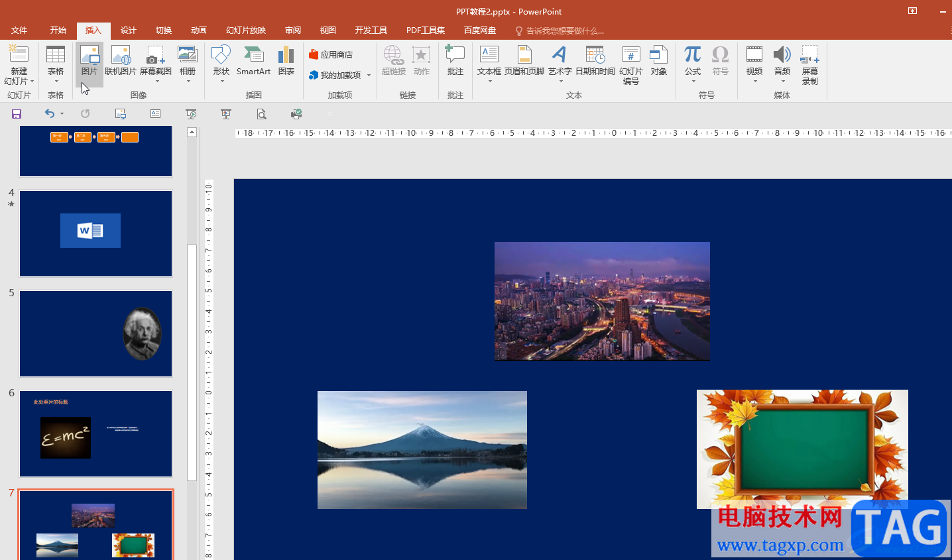Switch to the 动画 animations tab

[199, 30]
